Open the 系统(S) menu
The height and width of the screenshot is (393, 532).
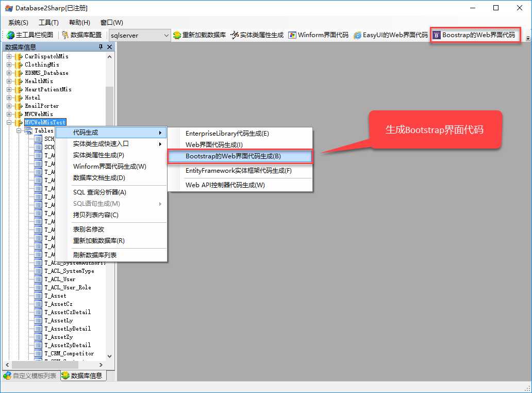coord(19,23)
